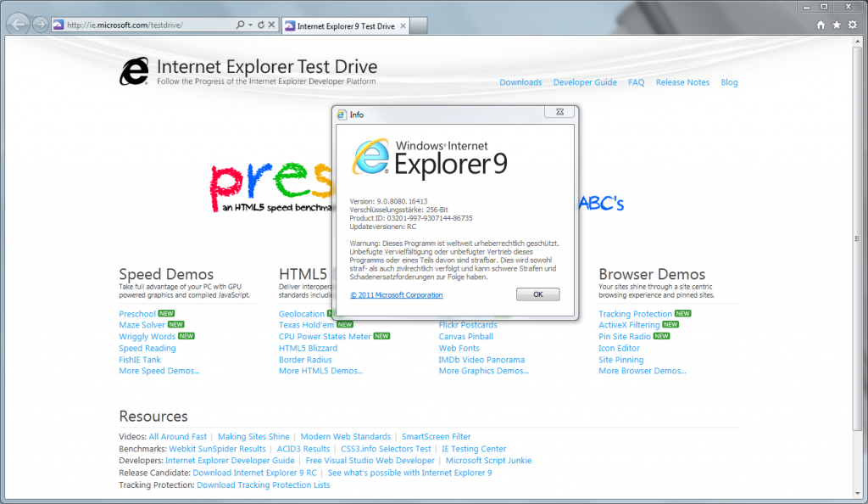Open the © 2011 Microsoft Corporation link
868x504 pixels.
[x=397, y=295]
